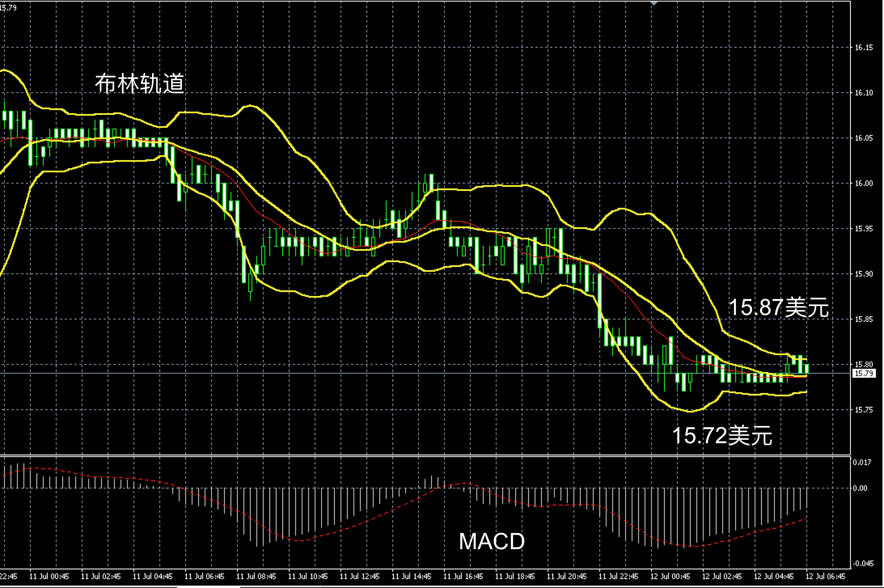This screenshot has height=588, width=884.
Task: Click the 11 Jul 14:45 time label
Action: (x=411, y=576)
